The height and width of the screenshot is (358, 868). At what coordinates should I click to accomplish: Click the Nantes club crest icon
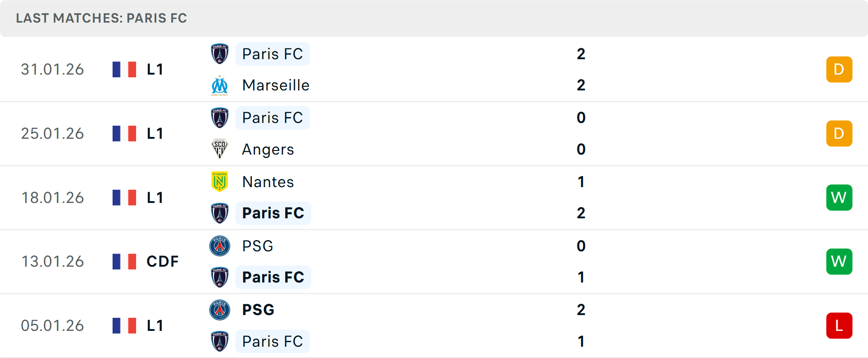coord(220,182)
